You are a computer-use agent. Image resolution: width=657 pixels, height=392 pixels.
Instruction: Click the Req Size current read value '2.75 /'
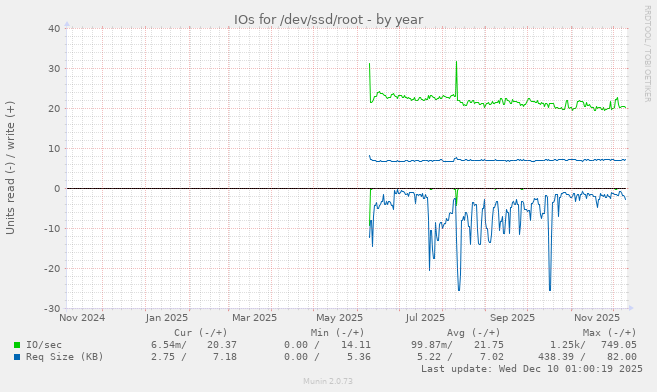coord(168,357)
